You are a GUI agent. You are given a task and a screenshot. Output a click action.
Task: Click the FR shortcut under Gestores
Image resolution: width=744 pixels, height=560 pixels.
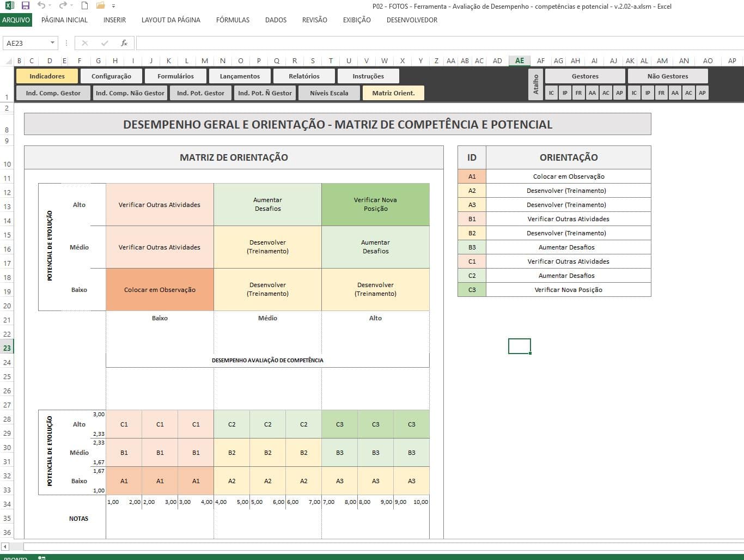(578, 93)
